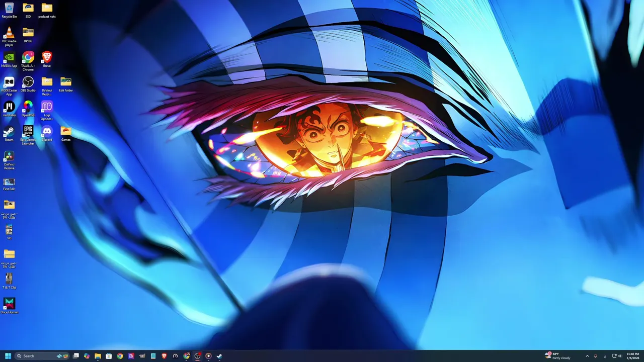Open the Windows Start menu
This screenshot has width=644, height=362.
click(8, 356)
